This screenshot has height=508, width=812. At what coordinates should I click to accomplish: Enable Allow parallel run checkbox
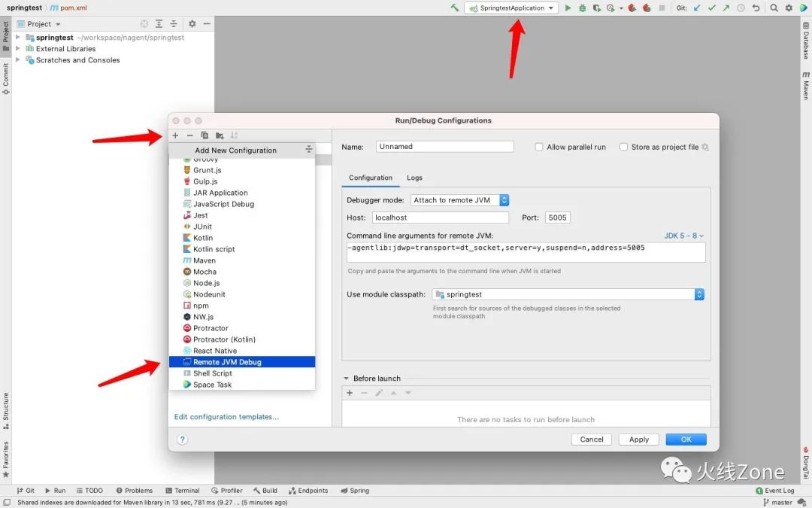(539, 148)
